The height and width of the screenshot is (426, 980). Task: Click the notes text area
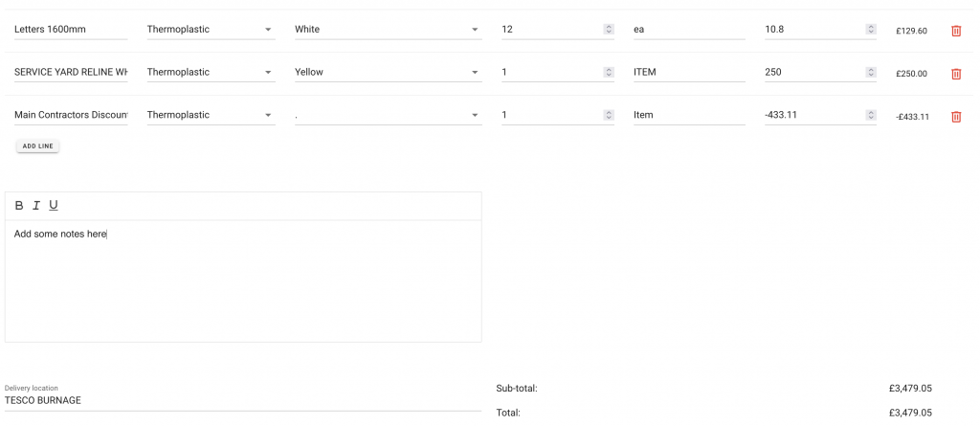pyautogui.click(x=243, y=282)
